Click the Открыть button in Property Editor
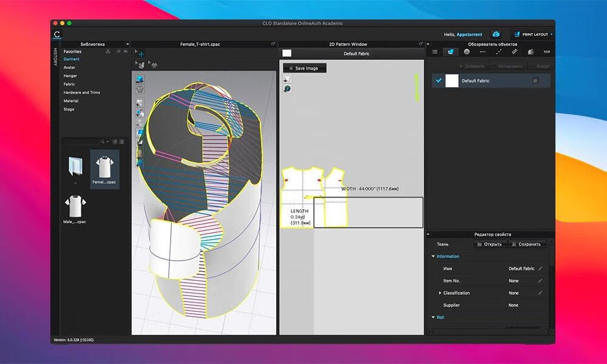Viewport: 607px width, 364px height. click(x=489, y=244)
